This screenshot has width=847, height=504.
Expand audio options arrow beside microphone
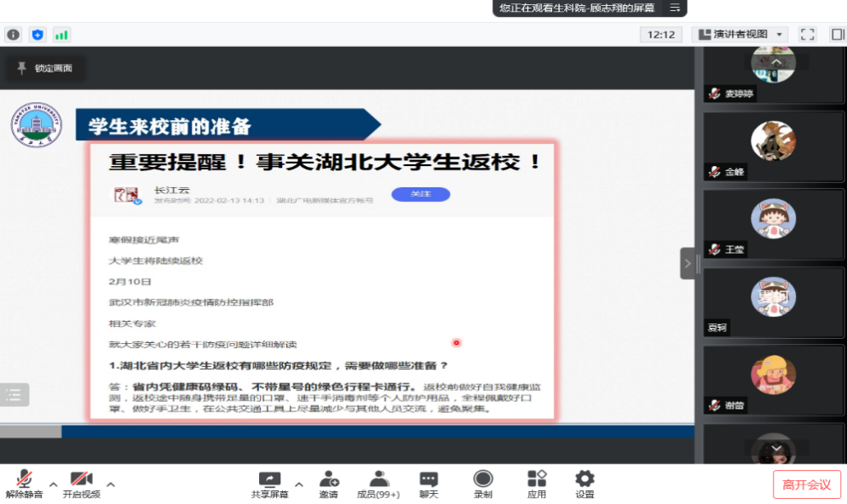tap(53, 484)
